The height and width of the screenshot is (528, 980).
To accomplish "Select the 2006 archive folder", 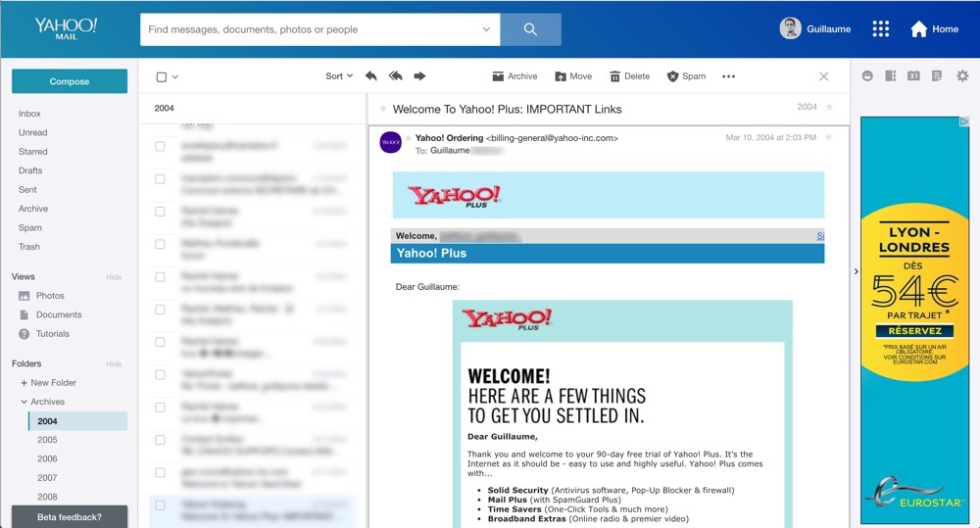I will point(47,458).
